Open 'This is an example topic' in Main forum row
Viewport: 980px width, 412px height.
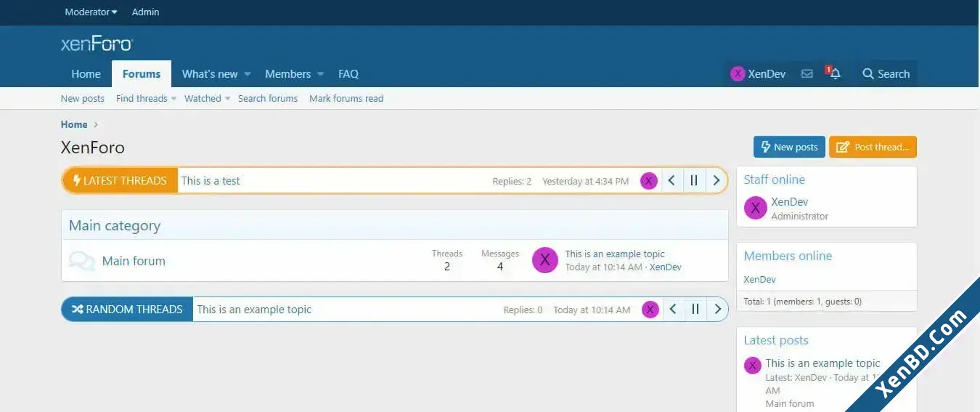point(615,254)
